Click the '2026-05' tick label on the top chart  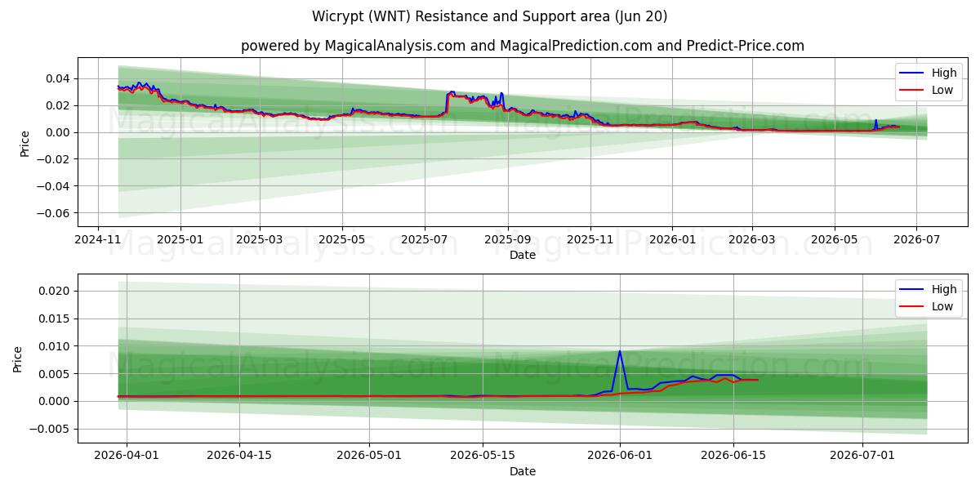[x=834, y=239]
